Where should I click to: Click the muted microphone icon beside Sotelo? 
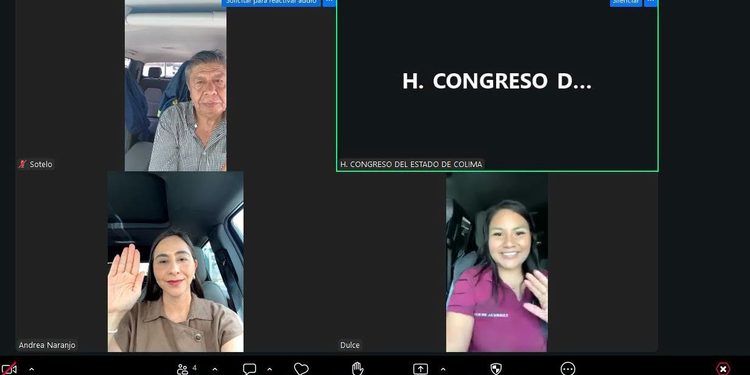pyautogui.click(x=22, y=164)
